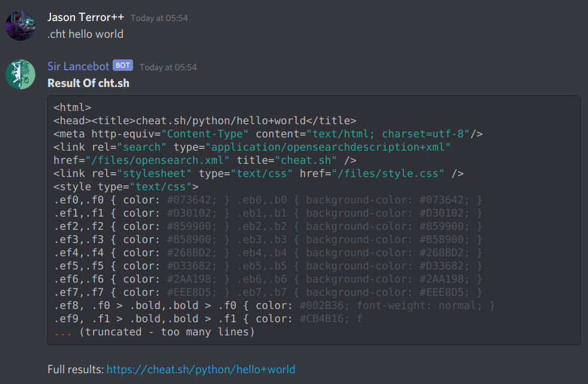The height and width of the screenshot is (384, 588).
Task: Click the '.ef5,.f5' color #D33682 line
Action: (x=268, y=266)
